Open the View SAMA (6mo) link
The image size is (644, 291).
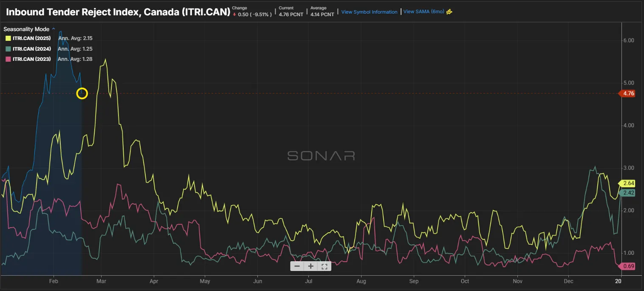pyautogui.click(x=424, y=12)
